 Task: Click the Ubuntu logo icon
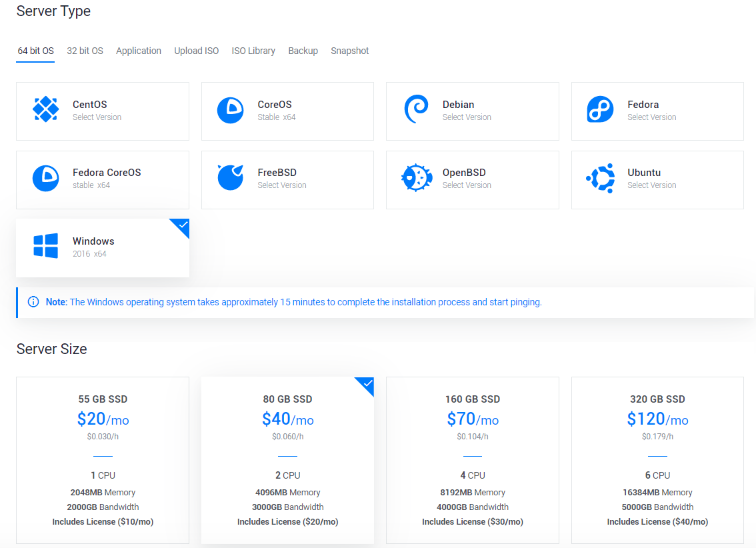[x=600, y=178]
